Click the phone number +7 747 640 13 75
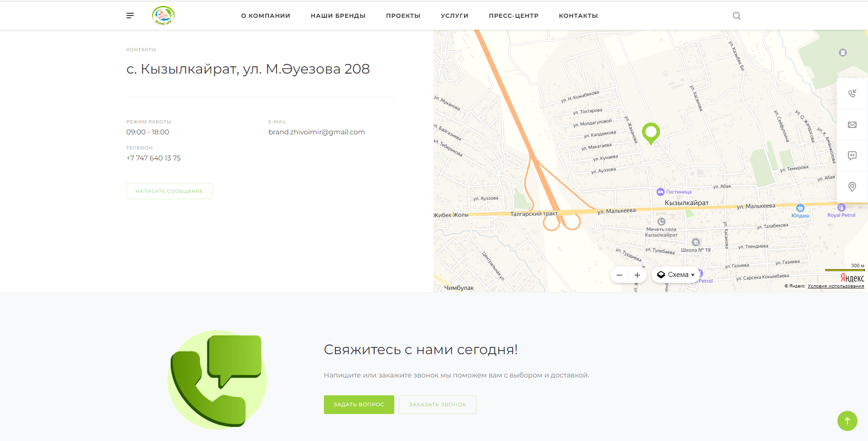 tap(153, 158)
